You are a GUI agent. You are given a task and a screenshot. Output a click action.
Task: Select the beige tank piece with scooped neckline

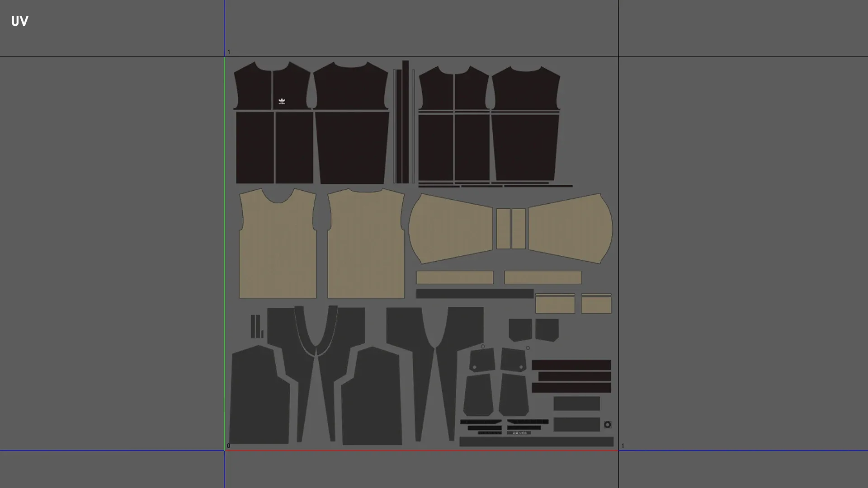[x=278, y=243]
